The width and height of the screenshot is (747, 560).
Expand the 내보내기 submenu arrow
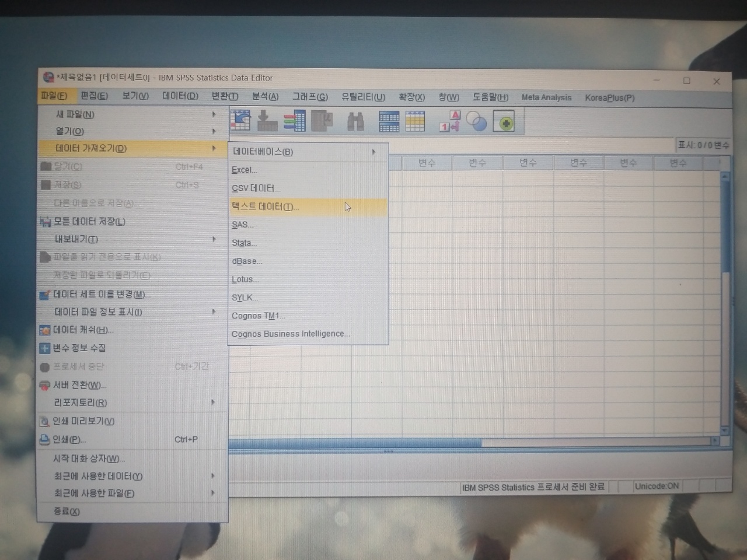point(214,239)
